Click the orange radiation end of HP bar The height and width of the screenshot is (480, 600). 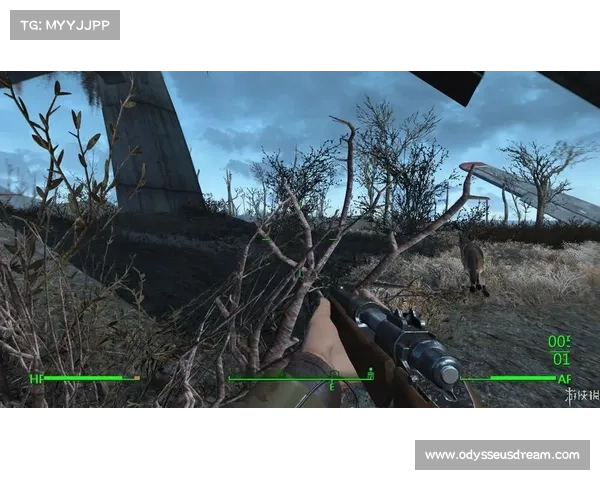(x=135, y=378)
